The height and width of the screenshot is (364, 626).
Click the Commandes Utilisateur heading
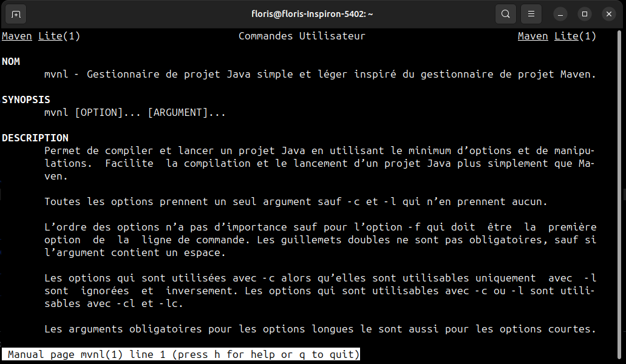(x=301, y=36)
